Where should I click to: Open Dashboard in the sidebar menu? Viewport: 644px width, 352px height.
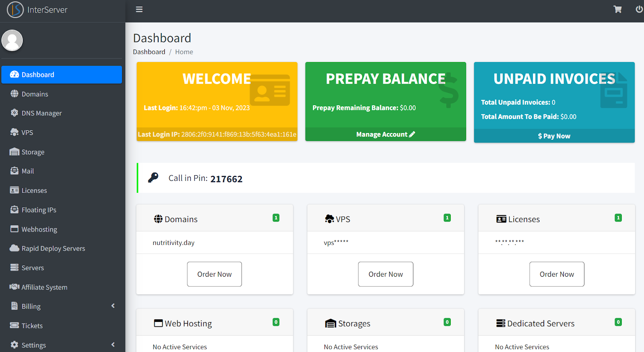[62, 75]
